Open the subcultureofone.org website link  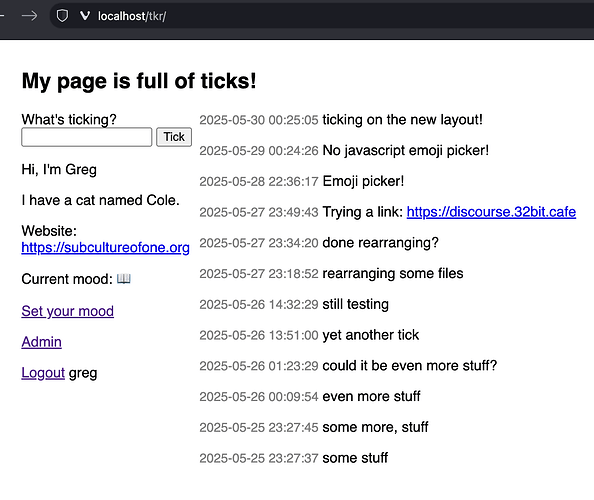(105, 247)
